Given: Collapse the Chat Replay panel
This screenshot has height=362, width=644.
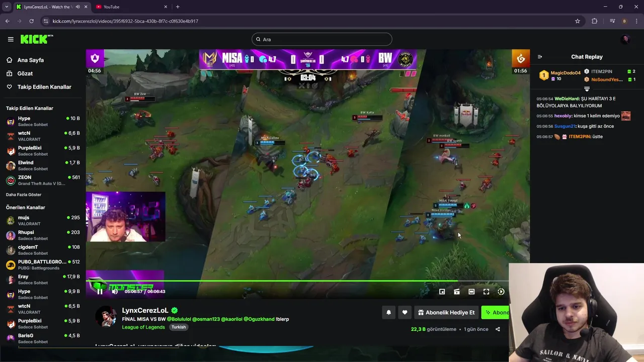Looking at the screenshot, I should coord(540,57).
